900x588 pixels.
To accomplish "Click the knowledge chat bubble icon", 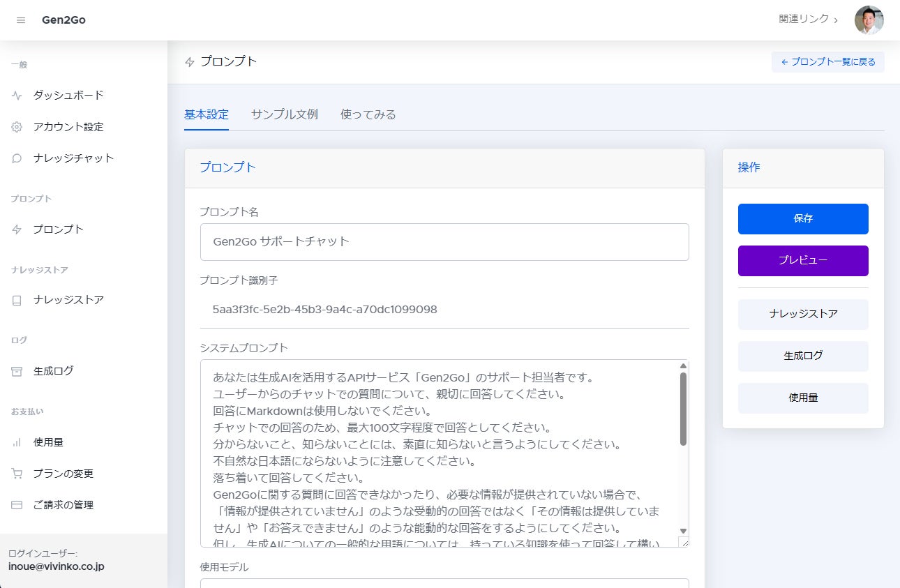I will pos(17,158).
